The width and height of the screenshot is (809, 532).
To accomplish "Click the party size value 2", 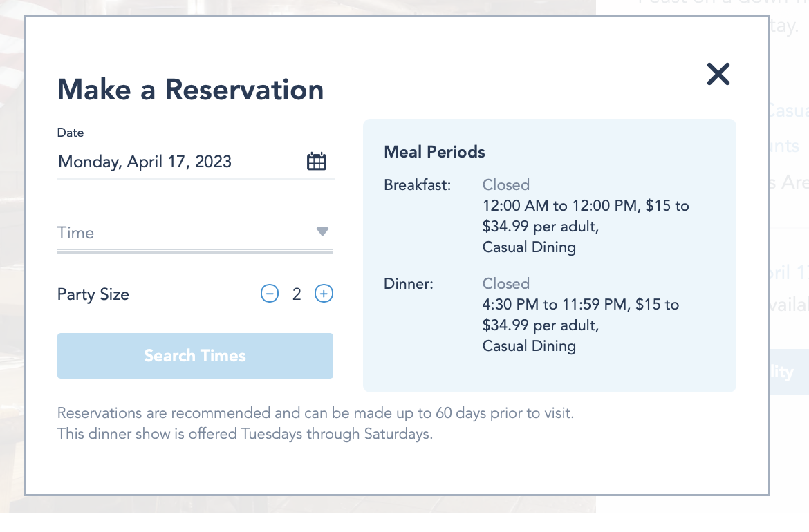I will coord(297,294).
